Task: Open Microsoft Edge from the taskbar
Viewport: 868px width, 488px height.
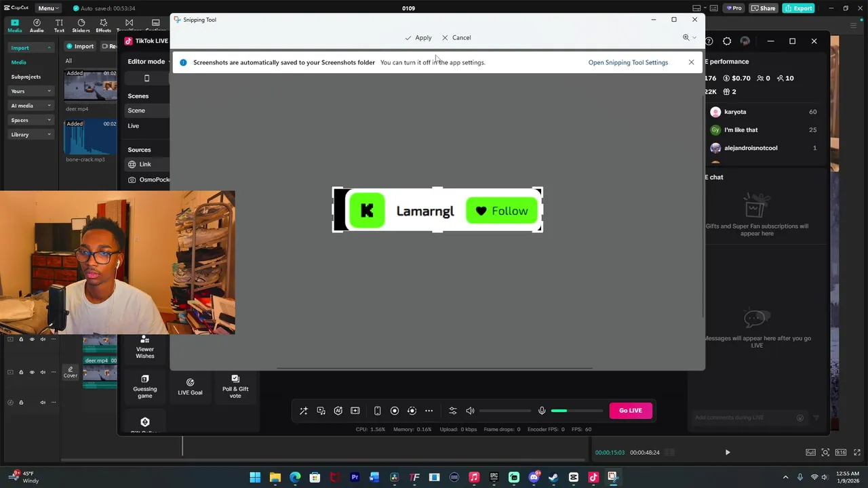Action: 295,478
